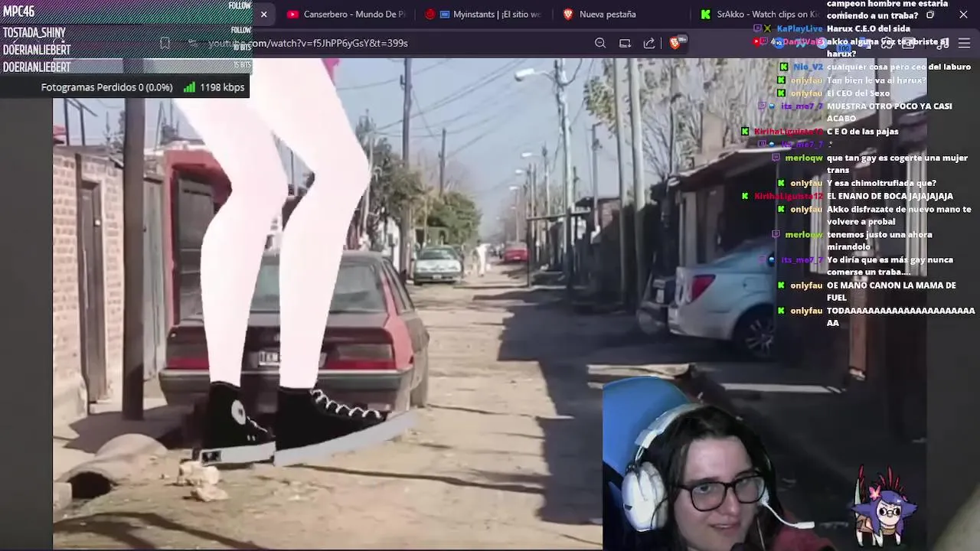Click the DOERIANLIEBERT 10 bits entry
Viewport: 980px width, 551px height.
37,50
